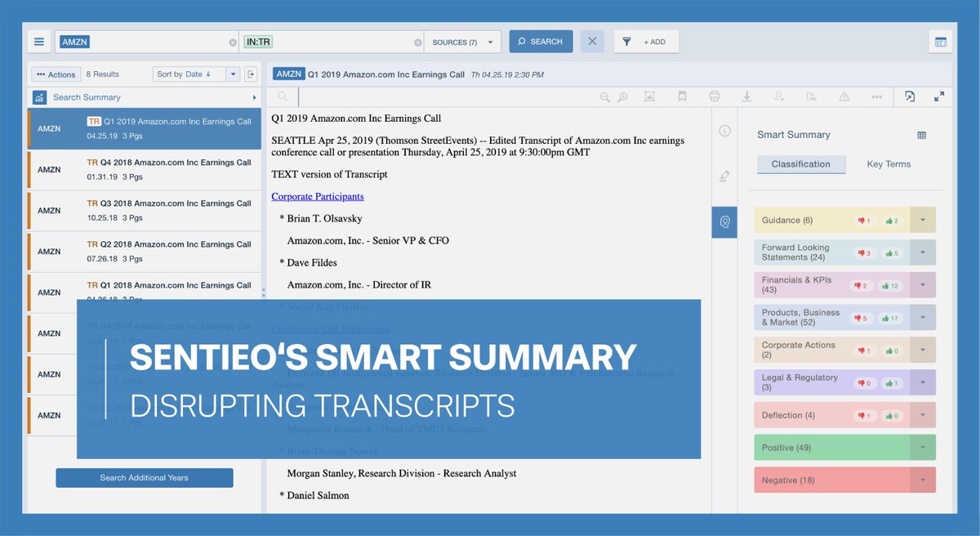Click thumbs up on Legal & Regulatory
980x536 pixels.
tap(891, 383)
